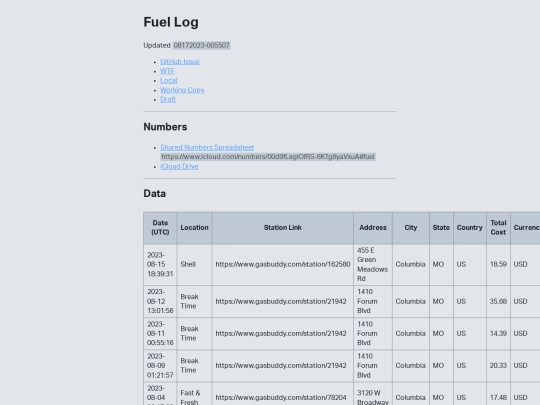
Task: Click the 14.39 total cost cell
Action: coord(498,333)
